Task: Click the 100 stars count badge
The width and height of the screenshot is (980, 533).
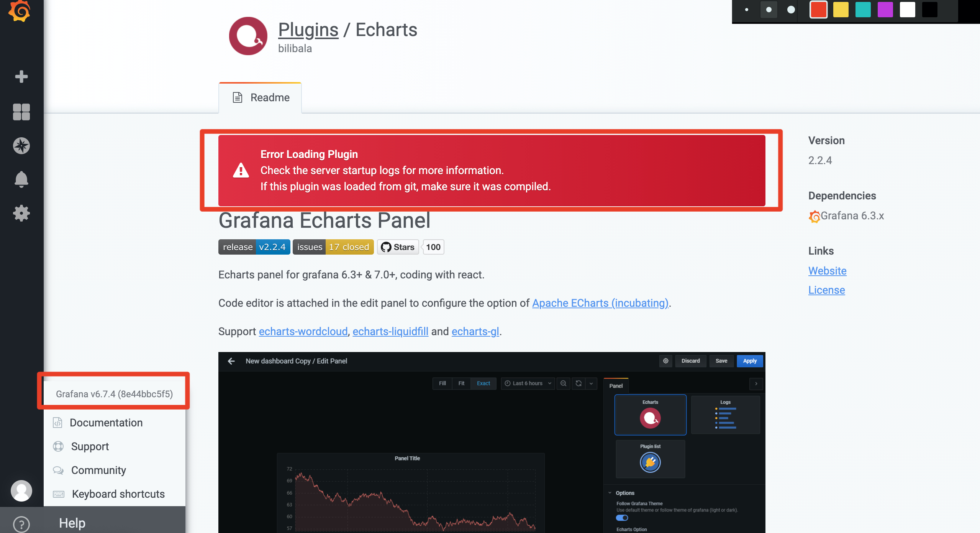Action: click(x=433, y=247)
